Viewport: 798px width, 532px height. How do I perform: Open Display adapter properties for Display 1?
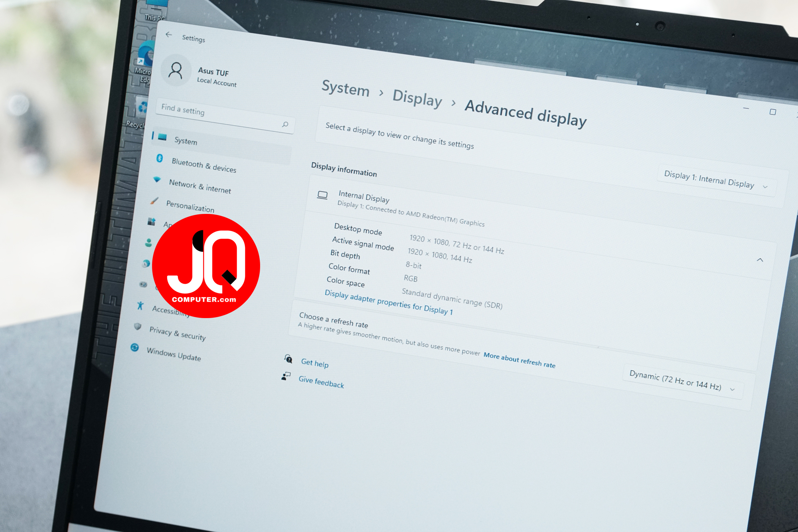pos(389,302)
